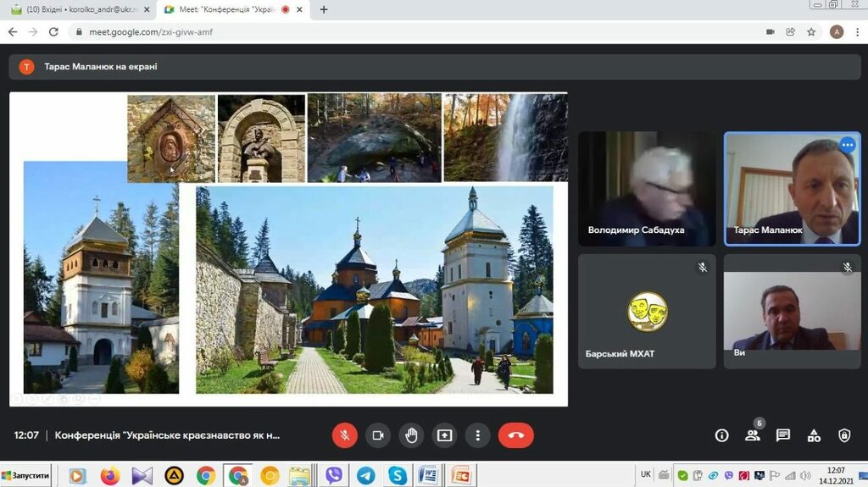Click the Present now screen-share icon
Screen dimensions: 868x487
(444, 435)
